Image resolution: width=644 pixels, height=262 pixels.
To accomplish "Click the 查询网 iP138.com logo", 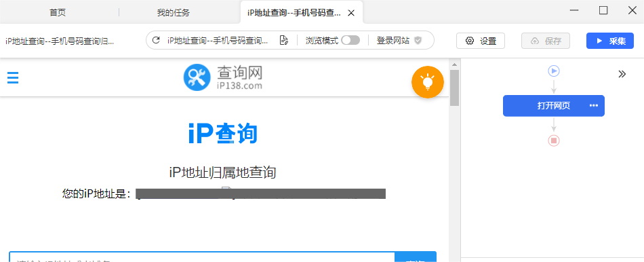I will 222,77.
